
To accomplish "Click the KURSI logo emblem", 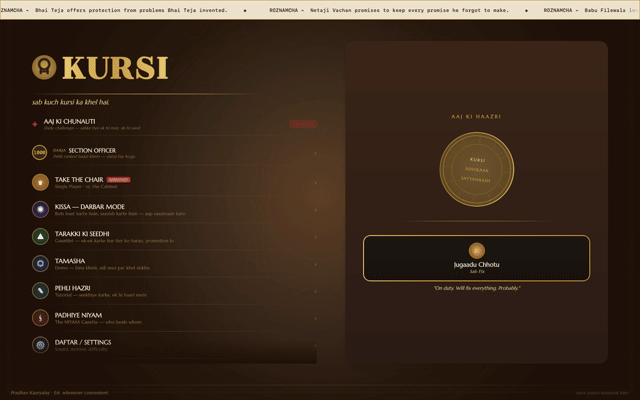I will (44, 67).
